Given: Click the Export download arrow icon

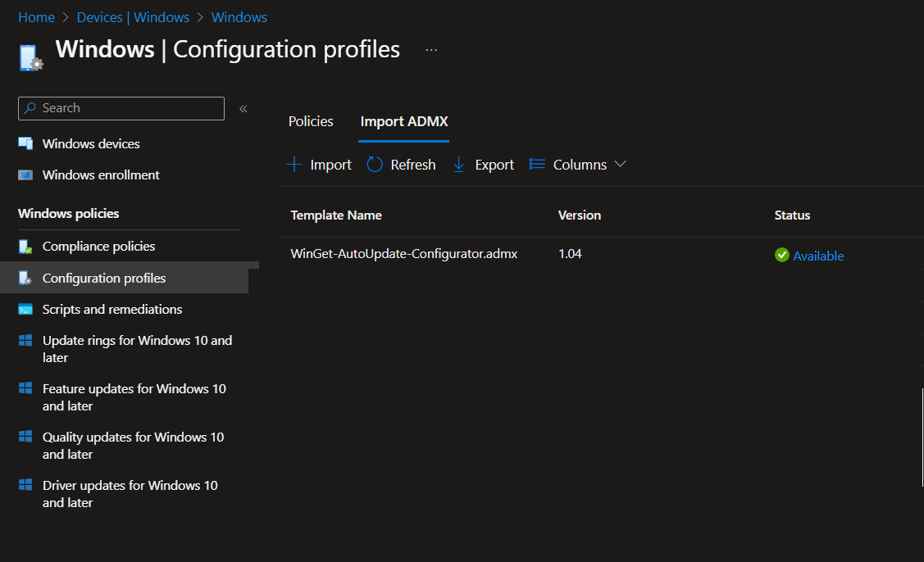Looking at the screenshot, I should 459,165.
